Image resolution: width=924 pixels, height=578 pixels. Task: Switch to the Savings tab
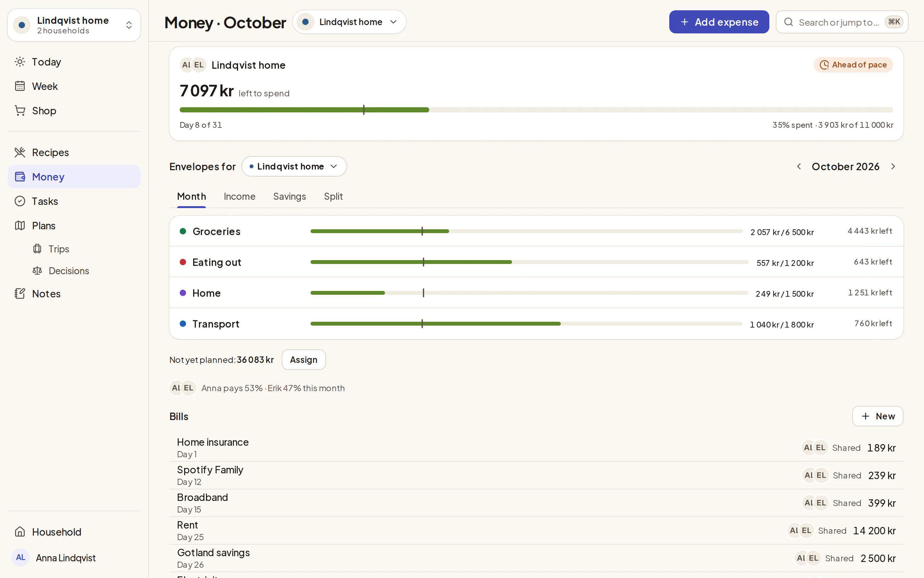[x=289, y=197]
